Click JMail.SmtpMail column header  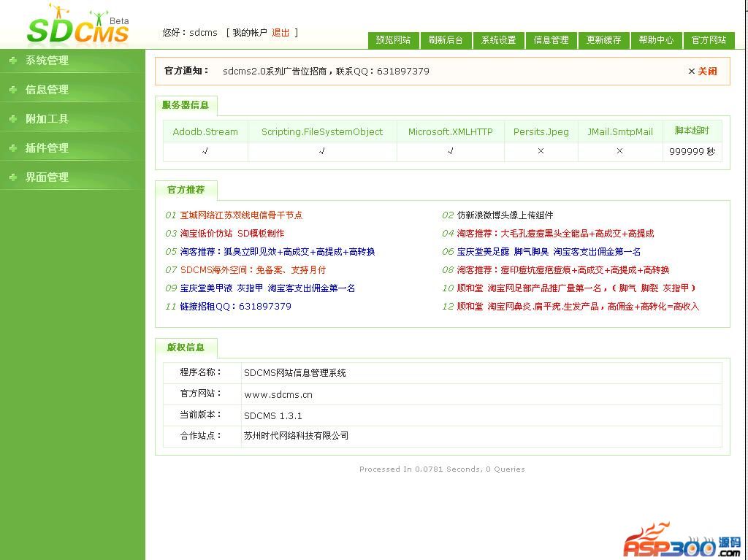(620, 131)
